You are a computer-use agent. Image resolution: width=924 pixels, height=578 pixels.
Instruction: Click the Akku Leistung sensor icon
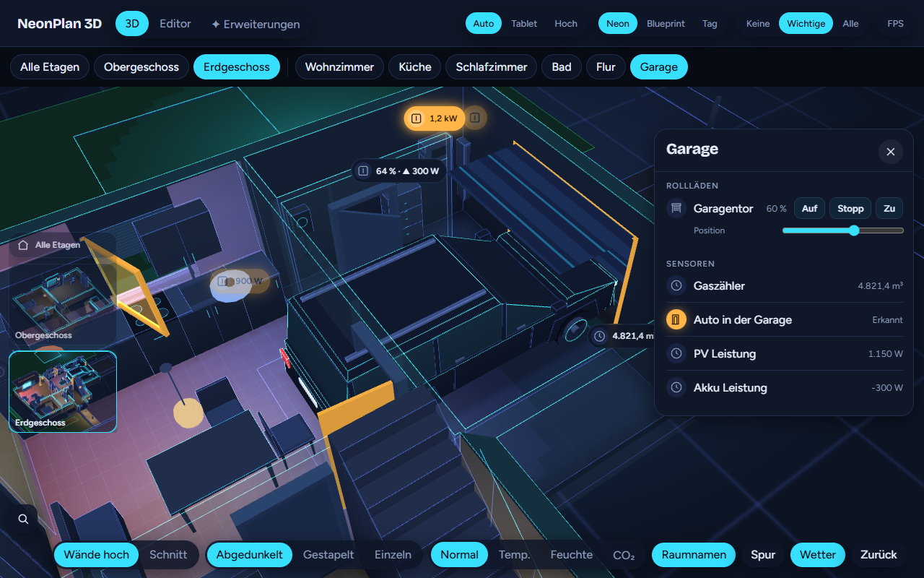[676, 387]
